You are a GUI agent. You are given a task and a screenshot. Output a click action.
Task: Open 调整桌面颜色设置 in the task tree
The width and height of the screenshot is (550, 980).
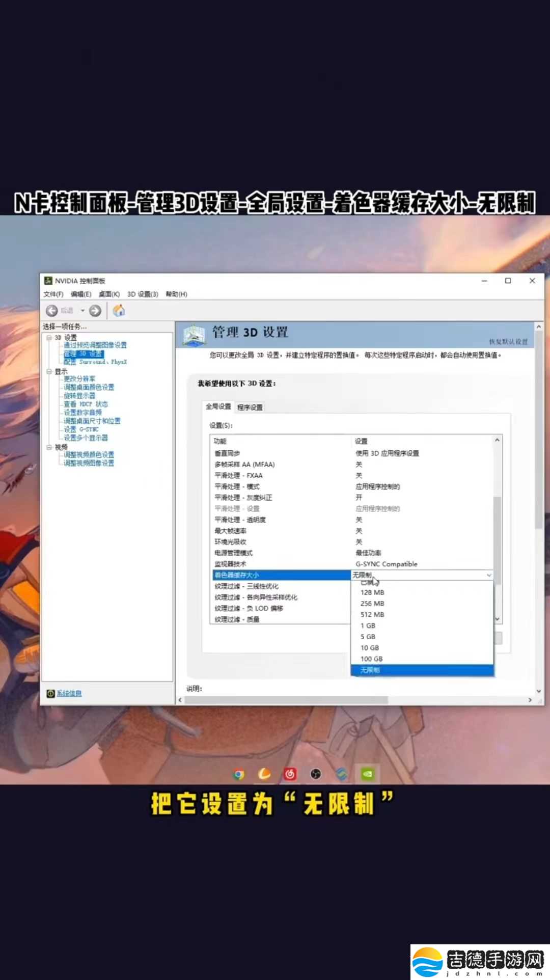89,387
